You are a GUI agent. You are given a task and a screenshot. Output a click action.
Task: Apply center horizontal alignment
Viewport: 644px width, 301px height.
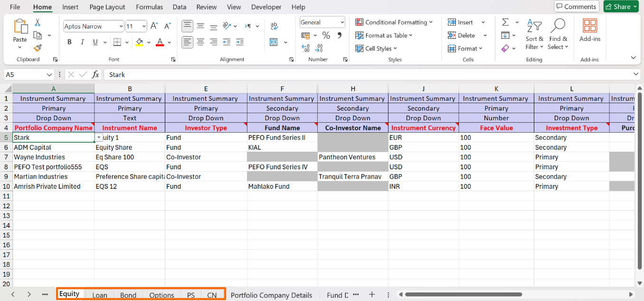(x=200, y=42)
